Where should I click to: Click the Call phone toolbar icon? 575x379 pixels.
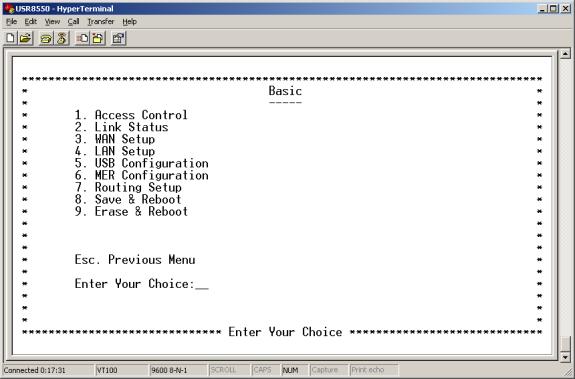coord(46,38)
